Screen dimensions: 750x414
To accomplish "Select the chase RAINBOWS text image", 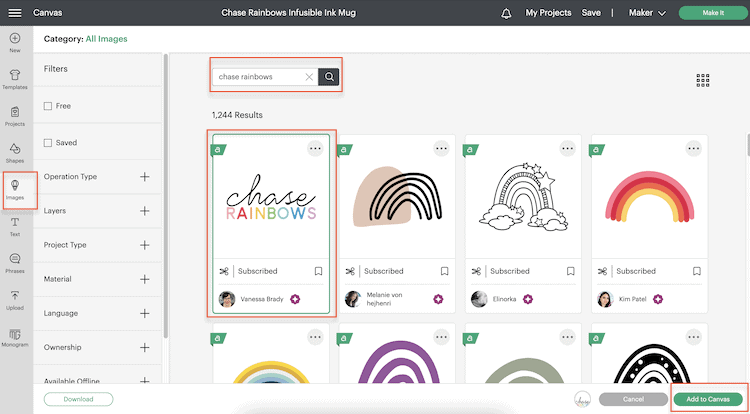I will pos(271,197).
